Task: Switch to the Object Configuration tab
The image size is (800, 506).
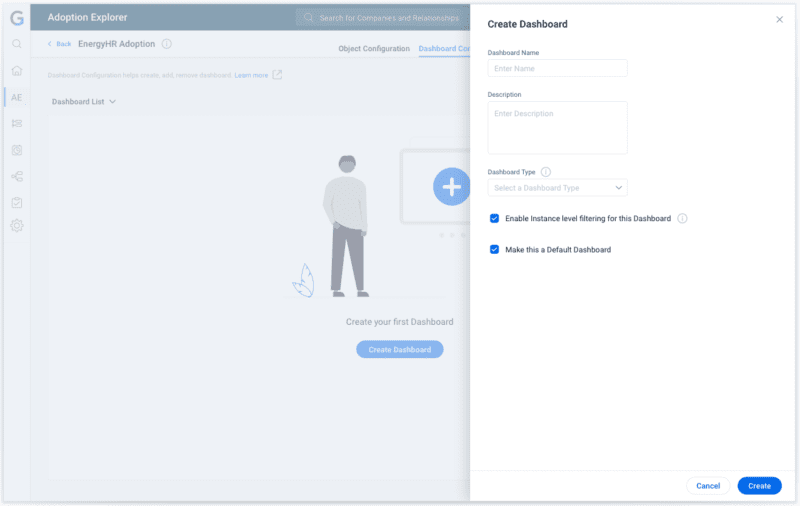Action: click(373, 49)
